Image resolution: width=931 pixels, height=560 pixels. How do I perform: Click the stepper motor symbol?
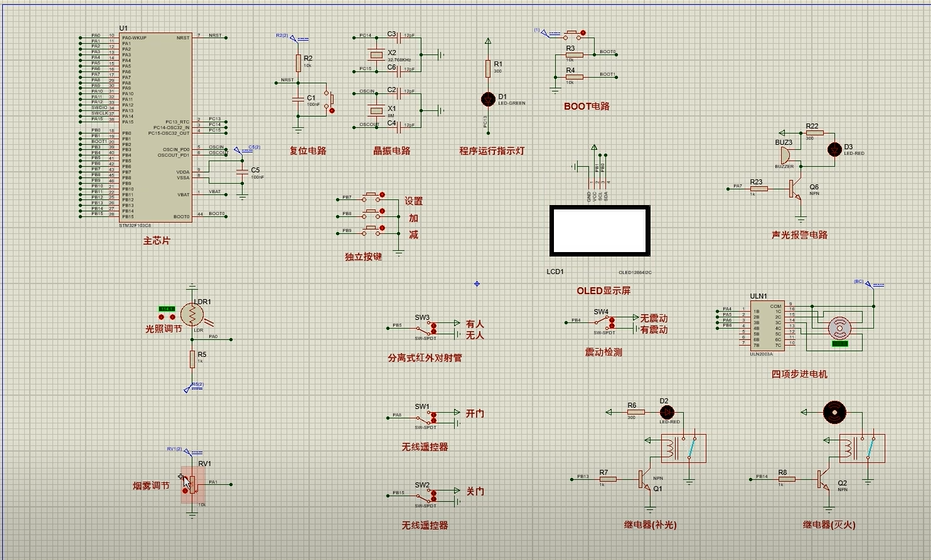839,327
